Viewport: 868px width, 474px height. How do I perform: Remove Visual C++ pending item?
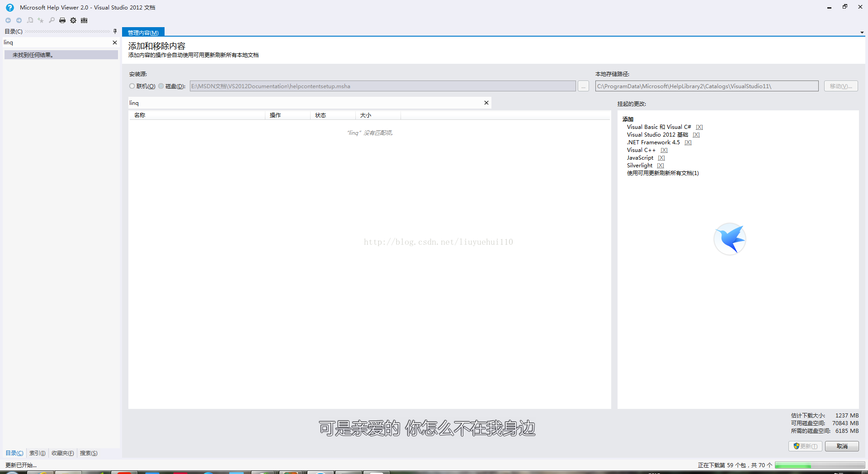pyautogui.click(x=664, y=150)
